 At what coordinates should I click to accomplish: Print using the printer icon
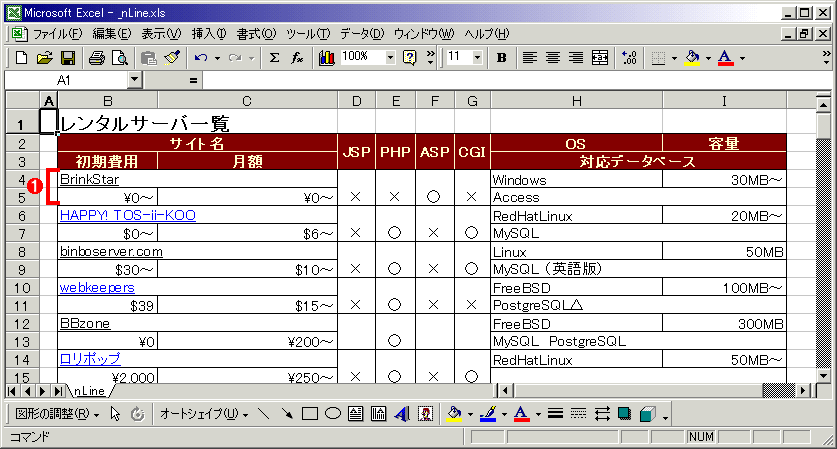tap(97, 58)
